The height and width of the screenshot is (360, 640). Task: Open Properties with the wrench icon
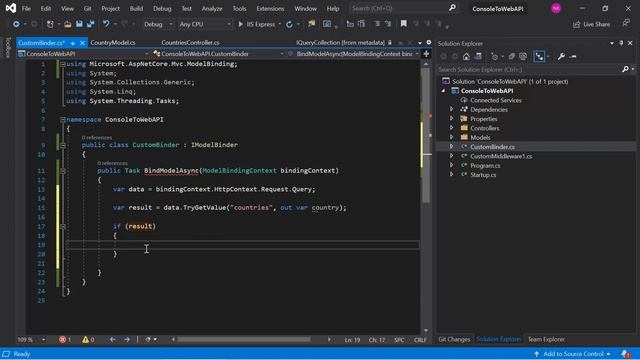click(x=561, y=56)
